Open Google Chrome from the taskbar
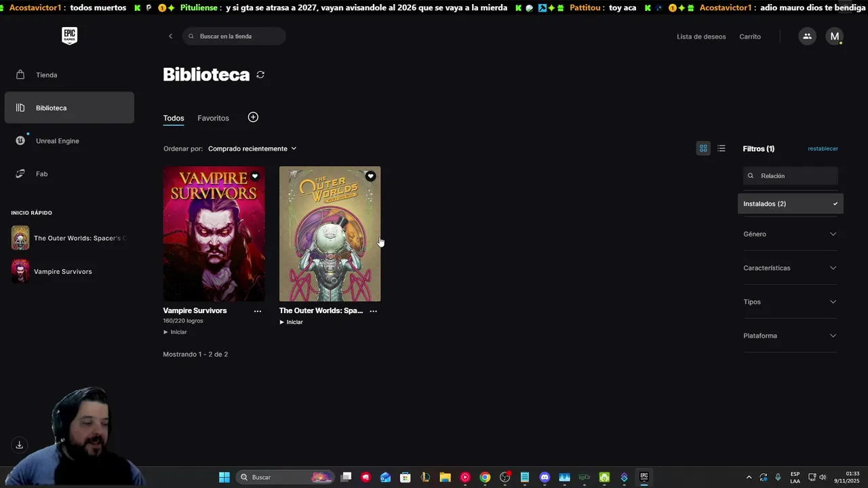The height and width of the screenshot is (488, 868). coord(485,477)
